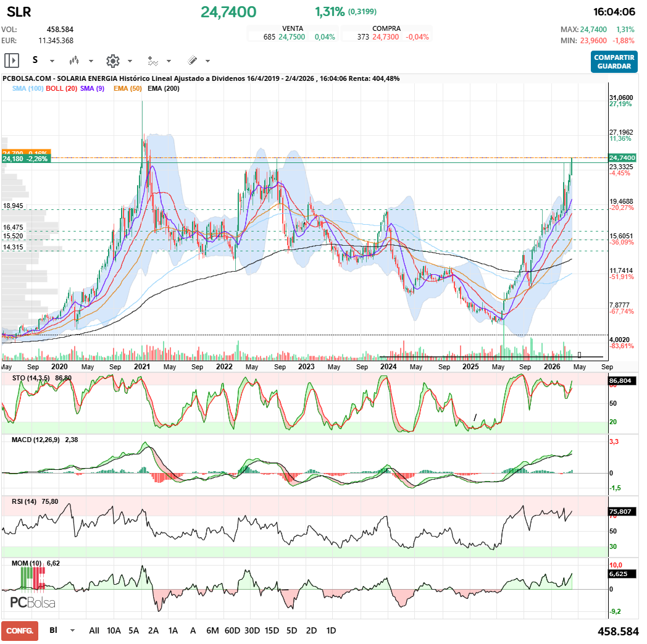Click the chart title 'PCBOLSA.COM - SOLARIA ENERGIA'
This screenshot has height=644, width=647.
click(60, 78)
